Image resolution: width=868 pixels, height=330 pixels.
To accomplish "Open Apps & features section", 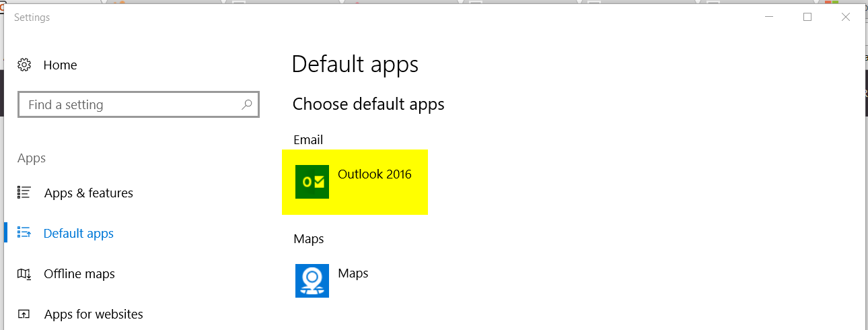I will [89, 193].
